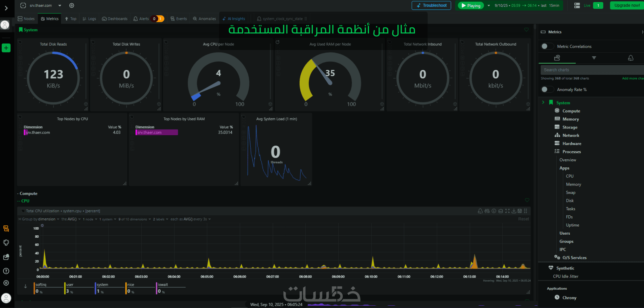Click the Upgrade now! button
This screenshot has height=308, width=644.
click(627, 5)
